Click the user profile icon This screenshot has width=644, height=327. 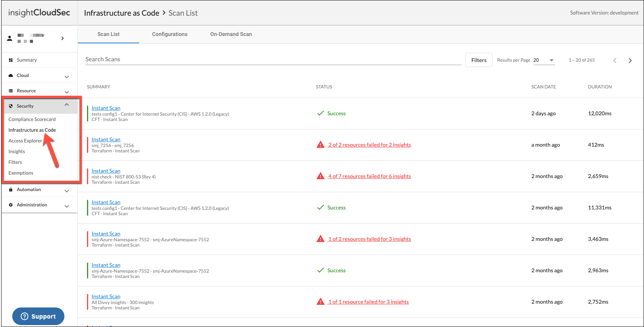tap(10, 38)
